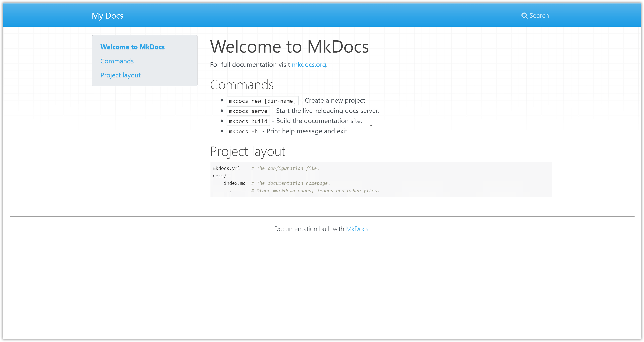Click 'Create a new project.' text
Screen dimensions: 644x342
[x=336, y=101]
